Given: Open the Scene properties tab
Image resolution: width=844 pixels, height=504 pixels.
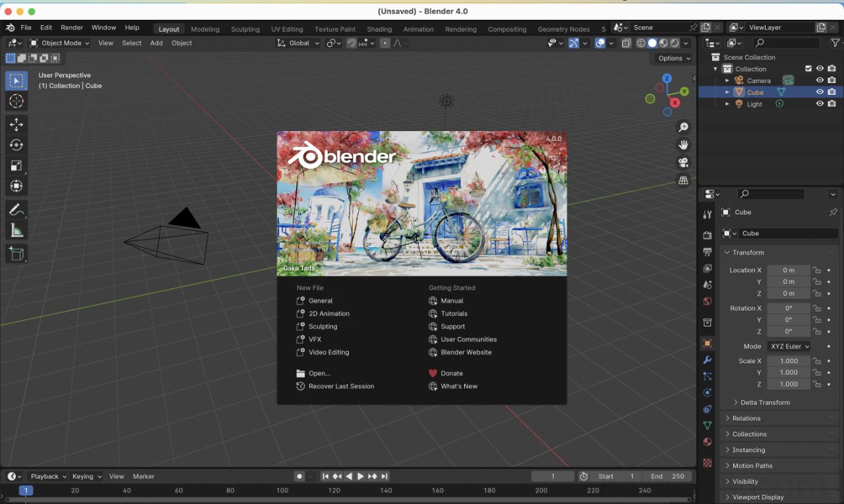Looking at the screenshot, I should tap(708, 285).
